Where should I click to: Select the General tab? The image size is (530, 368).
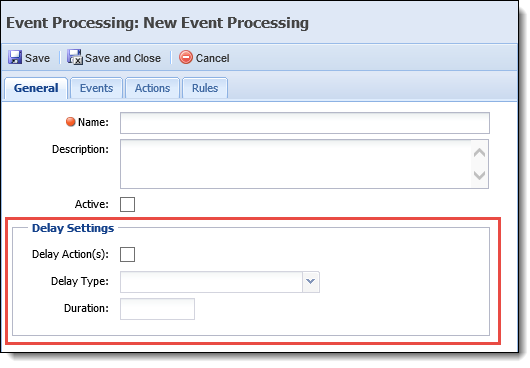pyautogui.click(x=36, y=88)
